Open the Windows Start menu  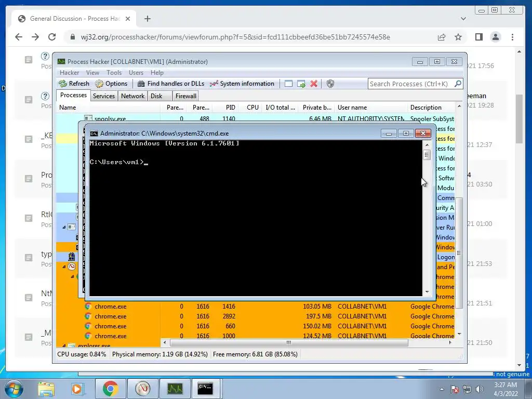click(x=15, y=389)
